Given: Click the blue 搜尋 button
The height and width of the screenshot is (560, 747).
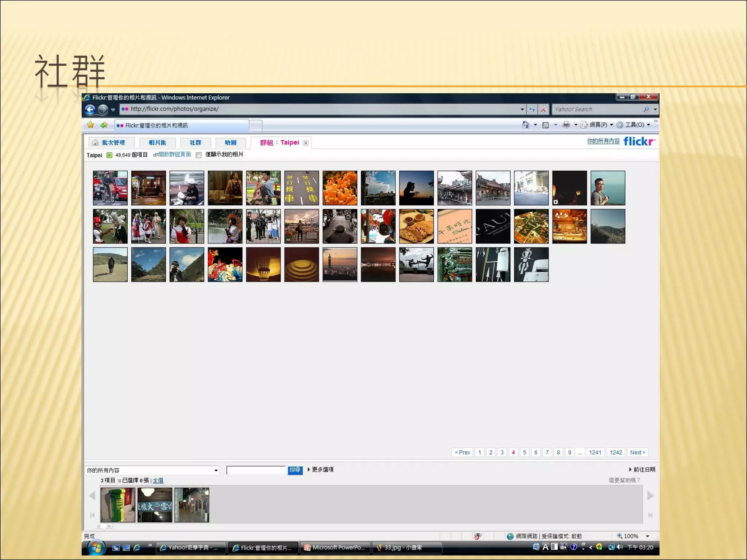Looking at the screenshot, I should (x=295, y=470).
